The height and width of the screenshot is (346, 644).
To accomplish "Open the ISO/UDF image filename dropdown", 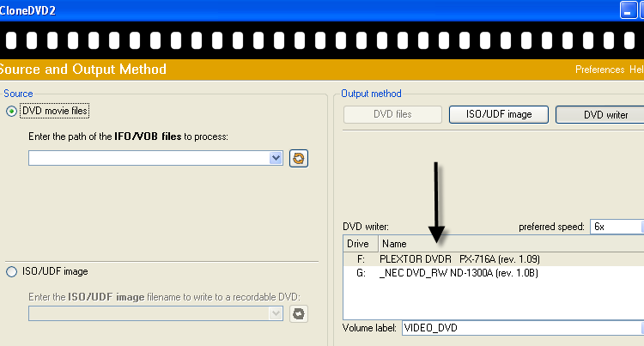I will click(x=276, y=313).
